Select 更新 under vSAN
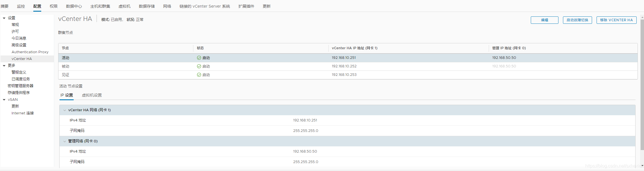644x171 pixels. coord(15,106)
